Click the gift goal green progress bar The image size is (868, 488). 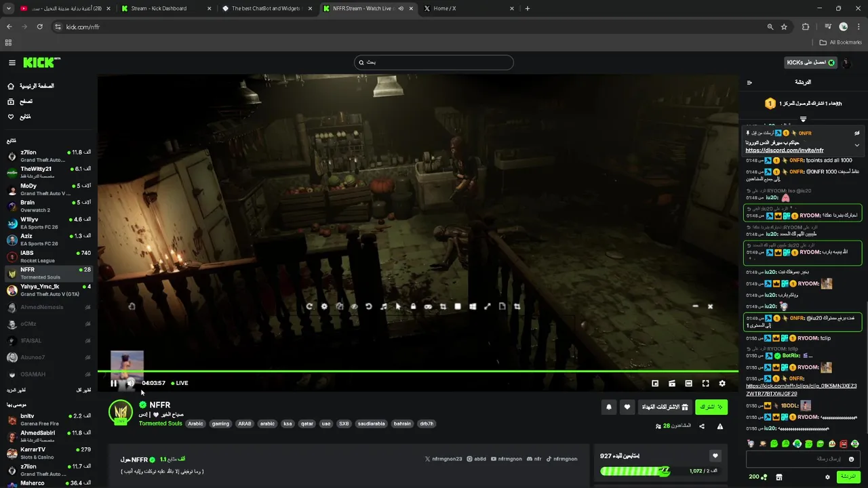point(635,471)
